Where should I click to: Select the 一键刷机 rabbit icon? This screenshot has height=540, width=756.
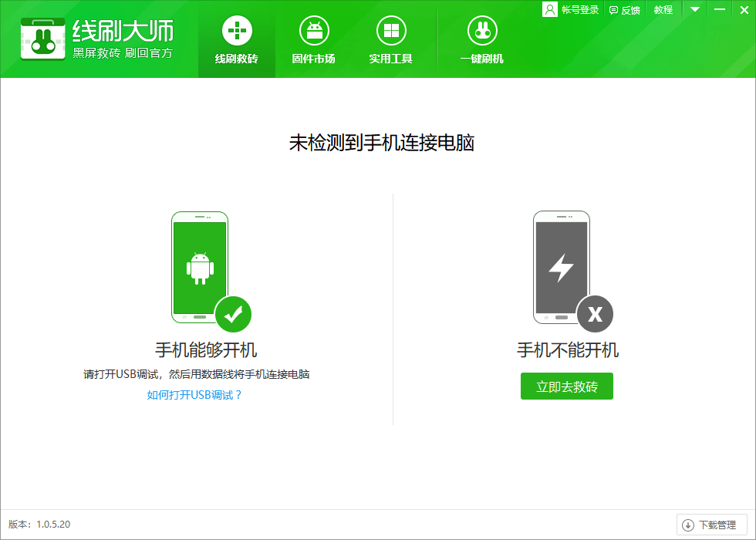click(x=481, y=31)
